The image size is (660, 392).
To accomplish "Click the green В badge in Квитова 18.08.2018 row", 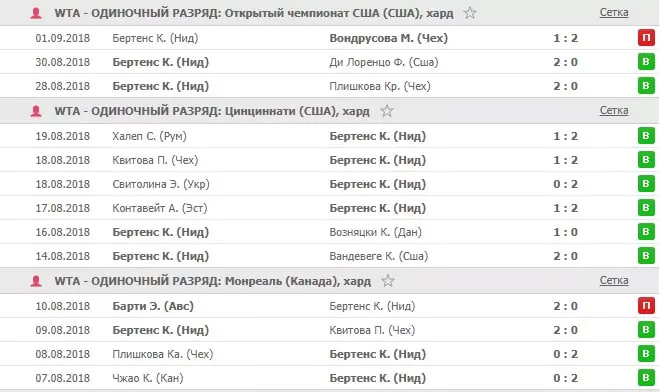I will pyautogui.click(x=646, y=160).
